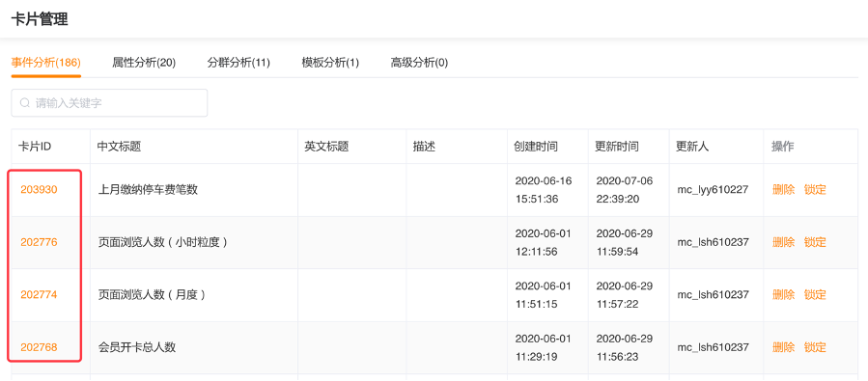Select title 页面浏览人数(月度)
868x381 pixels.
tap(152, 295)
